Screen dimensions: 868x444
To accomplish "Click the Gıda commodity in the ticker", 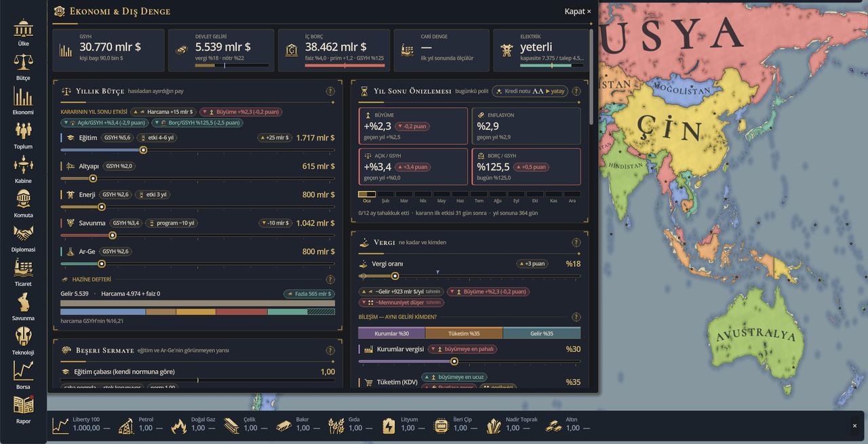I will point(350,426).
